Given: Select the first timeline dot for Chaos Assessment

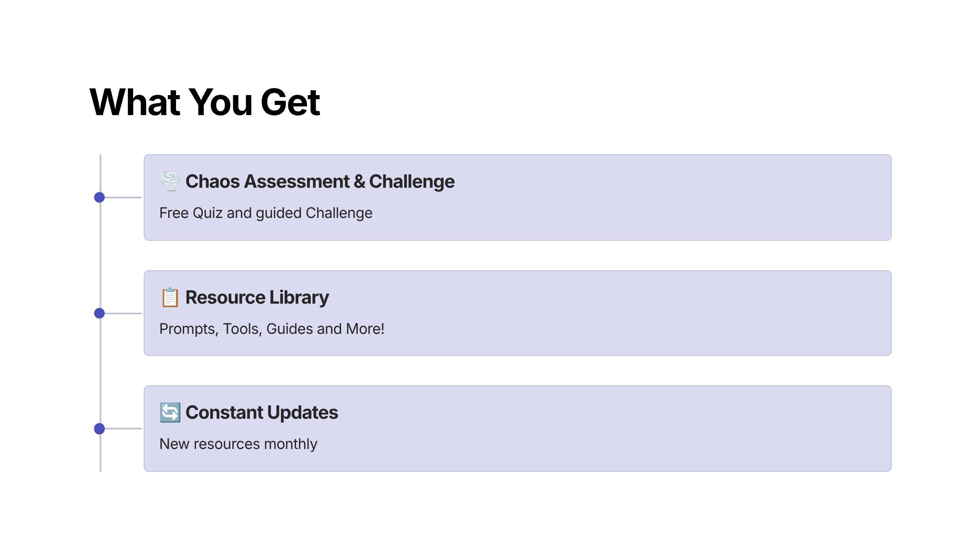Looking at the screenshot, I should (99, 198).
